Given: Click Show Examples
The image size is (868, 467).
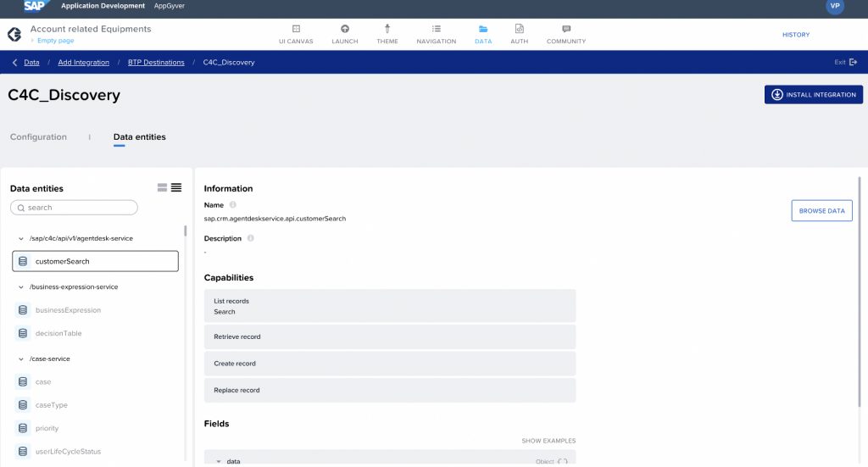Looking at the screenshot, I should (548, 441).
